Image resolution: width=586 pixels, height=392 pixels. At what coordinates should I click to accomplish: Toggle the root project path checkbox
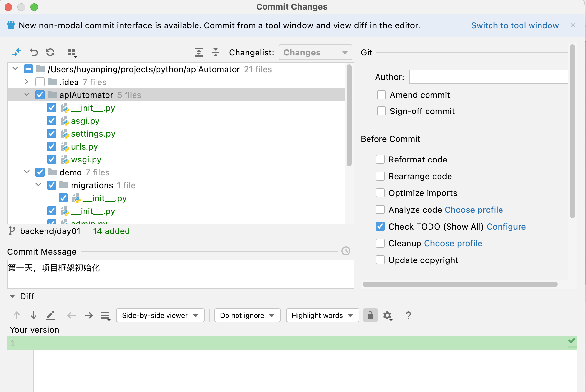(x=28, y=69)
